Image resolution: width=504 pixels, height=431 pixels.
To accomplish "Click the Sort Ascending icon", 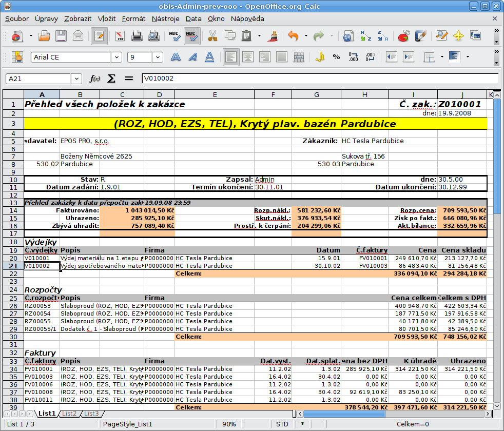I will (365, 36).
